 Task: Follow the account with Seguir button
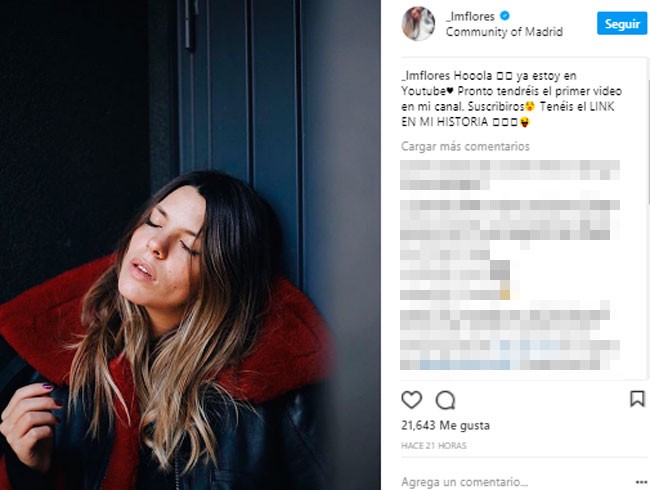tap(622, 24)
